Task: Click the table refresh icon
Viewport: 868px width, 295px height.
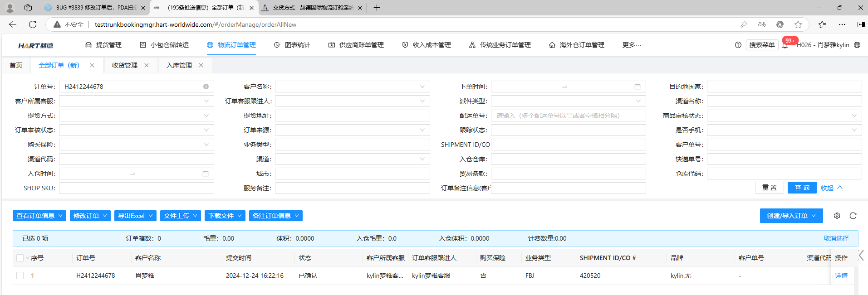Action: (853, 216)
